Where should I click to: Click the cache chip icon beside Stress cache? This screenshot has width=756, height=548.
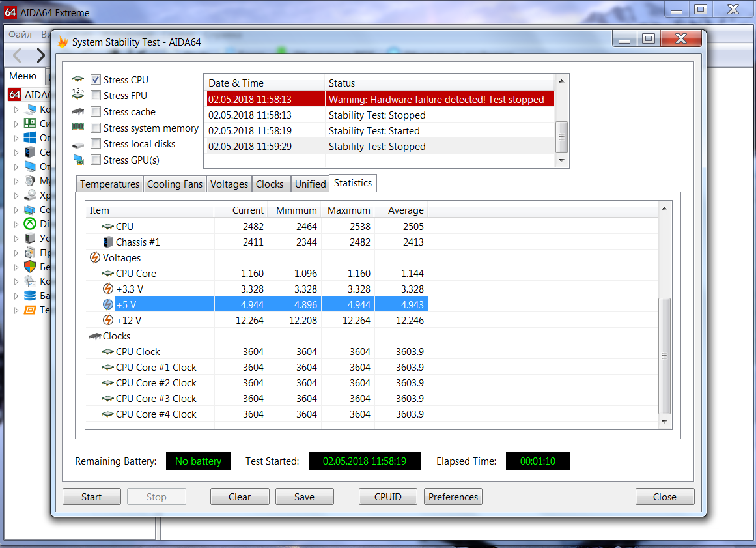click(x=77, y=111)
